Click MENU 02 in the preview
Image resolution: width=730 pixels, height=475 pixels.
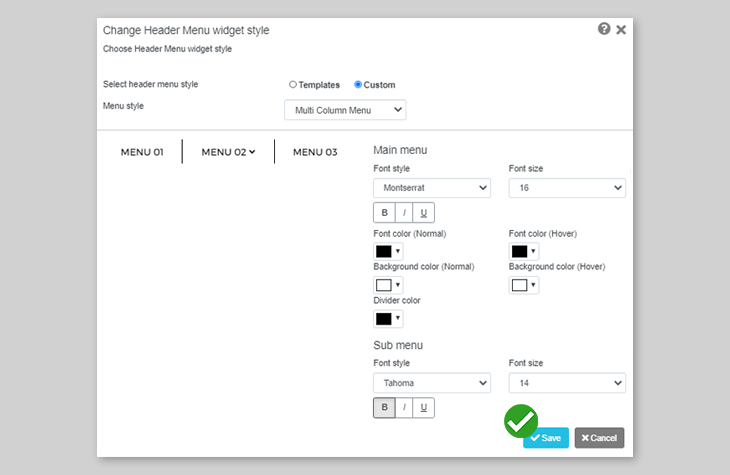coord(228,152)
